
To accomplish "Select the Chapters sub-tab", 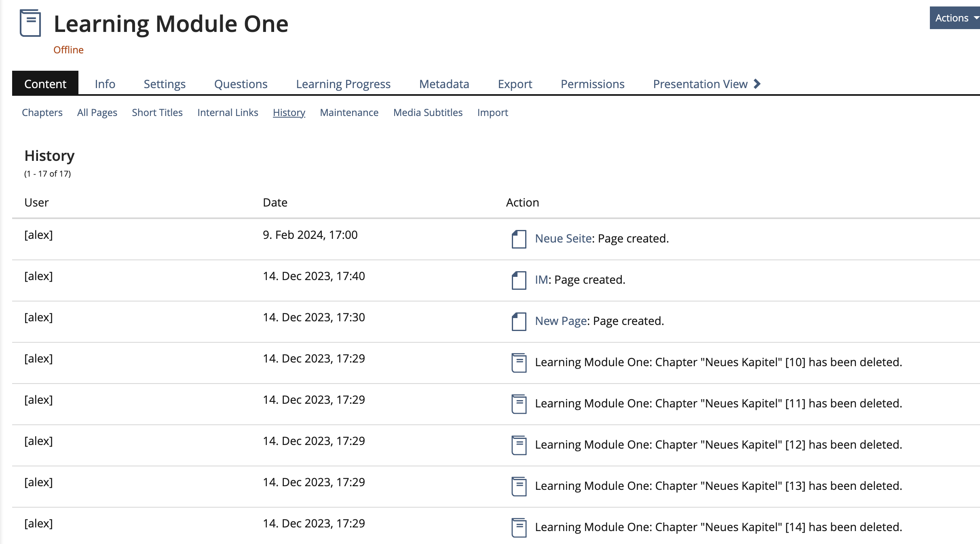I will click(42, 112).
